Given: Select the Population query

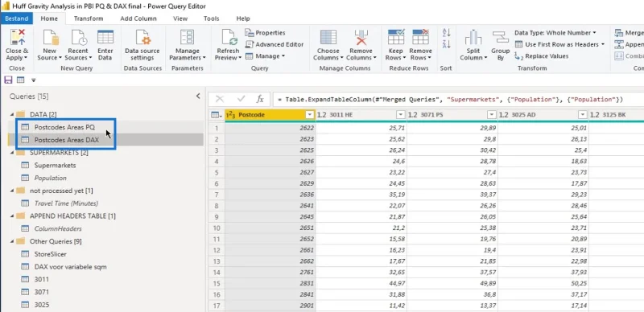Looking at the screenshot, I should click(50, 179).
